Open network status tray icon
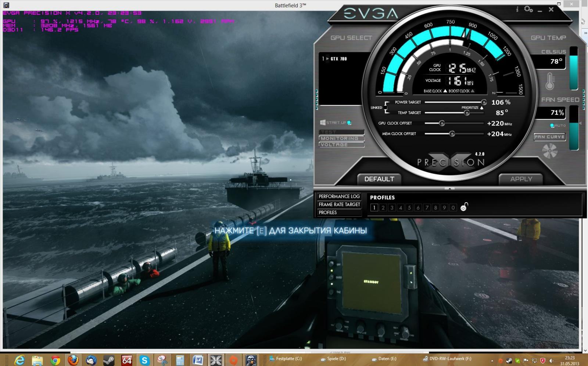 (x=534, y=360)
